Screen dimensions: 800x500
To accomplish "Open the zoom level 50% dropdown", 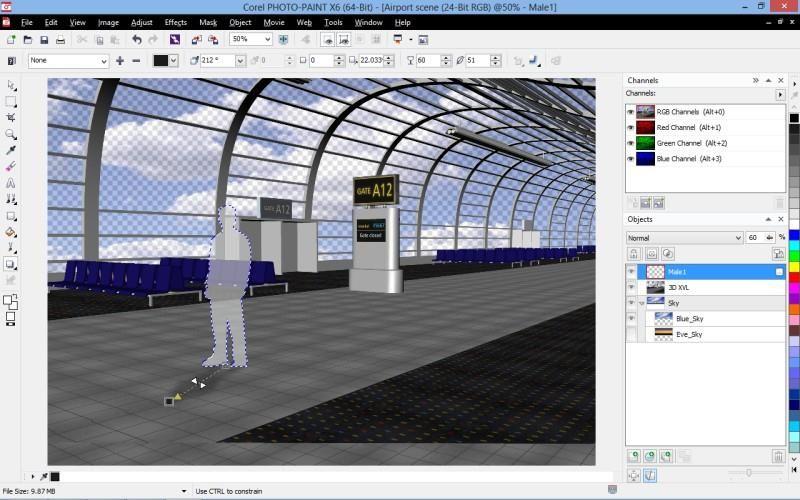I will [x=267, y=39].
